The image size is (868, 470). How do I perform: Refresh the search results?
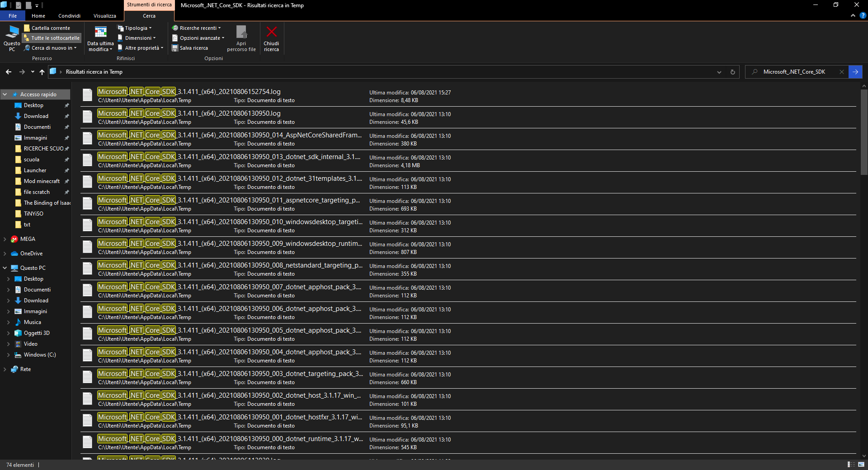tap(732, 72)
